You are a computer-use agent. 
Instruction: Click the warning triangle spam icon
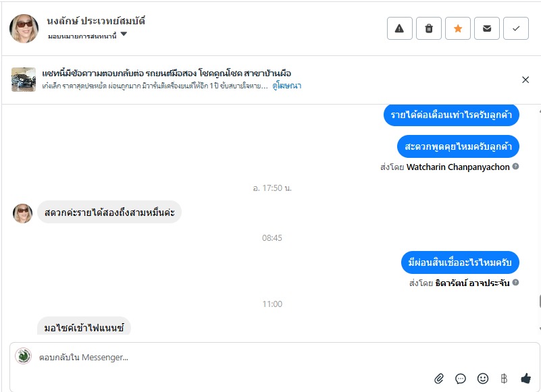pos(399,28)
